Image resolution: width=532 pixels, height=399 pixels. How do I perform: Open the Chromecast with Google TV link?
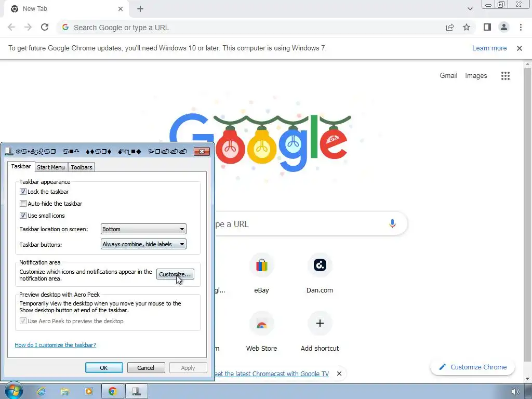click(272, 374)
